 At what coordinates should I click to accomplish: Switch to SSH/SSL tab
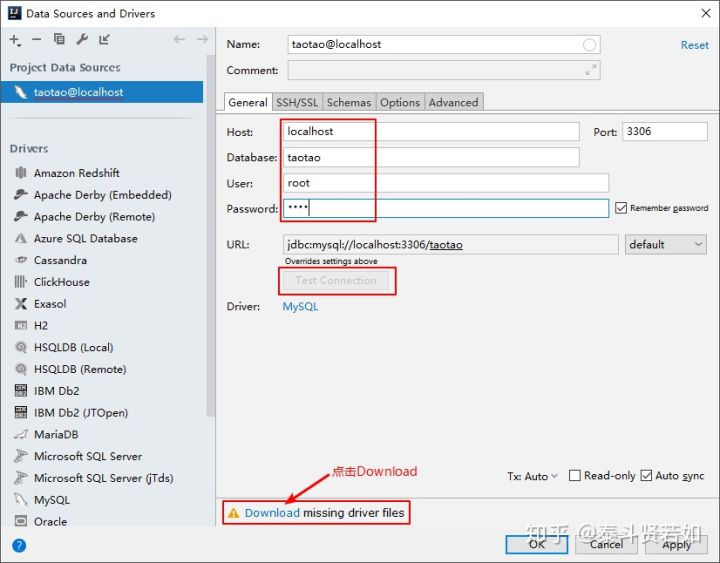297,102
